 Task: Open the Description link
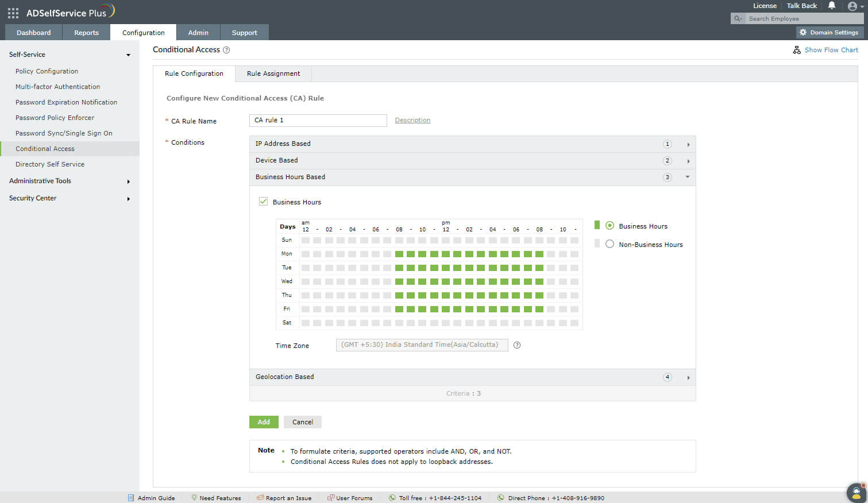(412, 120)
